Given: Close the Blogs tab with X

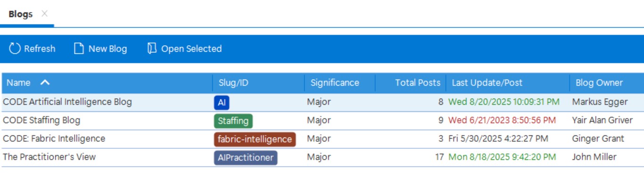Looking at the screenshot, I should pyautogui.click(x=44, y=14).
